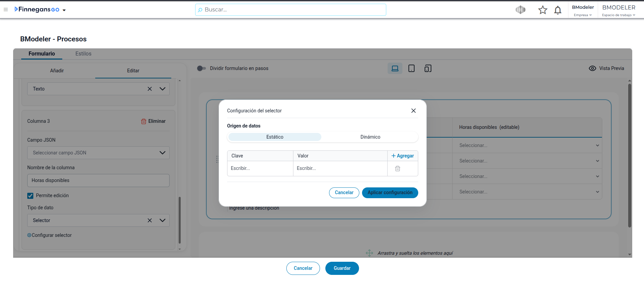Click Aplicar configuración
This screenshot has width=644, height=288.
click(390, 193)
